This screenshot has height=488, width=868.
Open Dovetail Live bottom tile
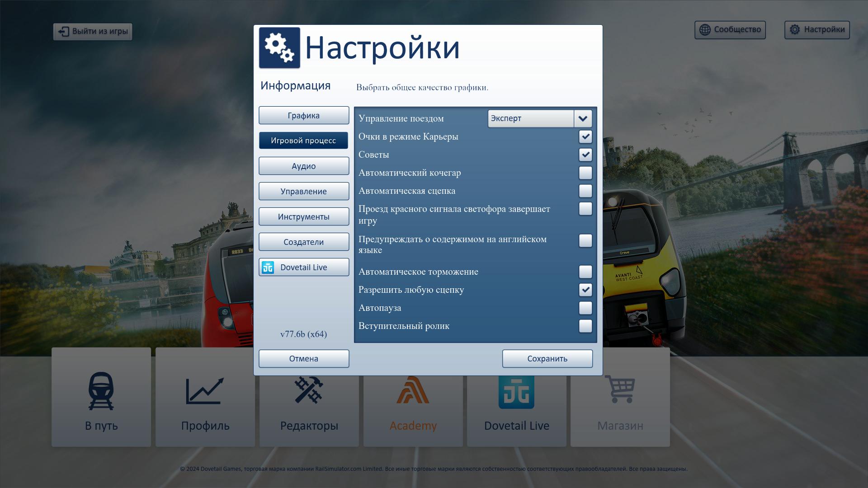point(517,411)
